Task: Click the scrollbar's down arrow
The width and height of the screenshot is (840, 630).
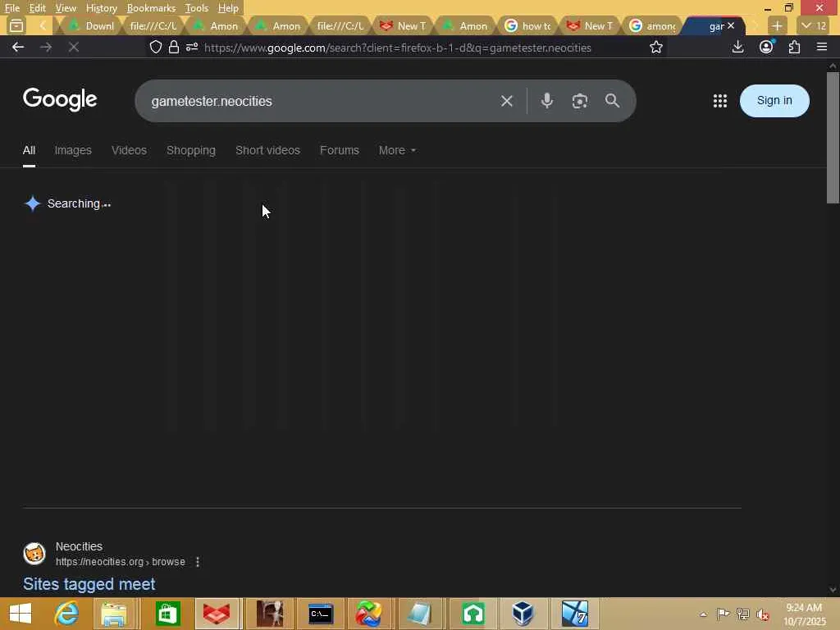Action: [833, 590]
